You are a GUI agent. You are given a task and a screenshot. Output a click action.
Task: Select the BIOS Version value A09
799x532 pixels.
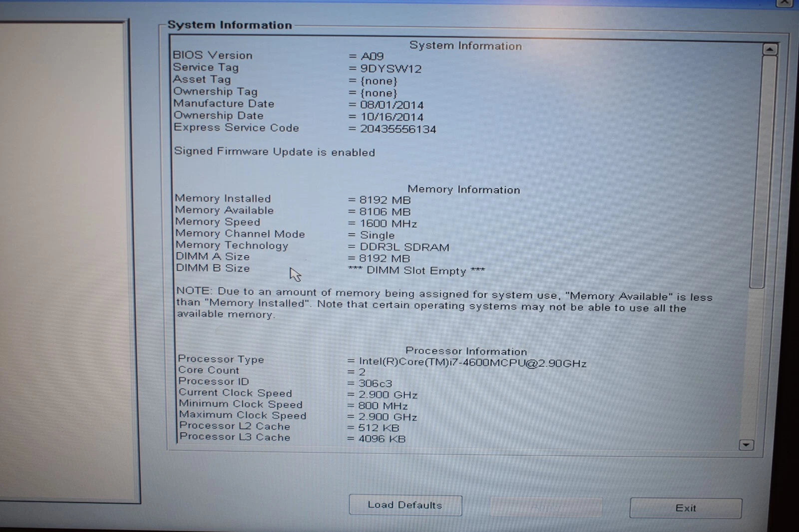372,56
